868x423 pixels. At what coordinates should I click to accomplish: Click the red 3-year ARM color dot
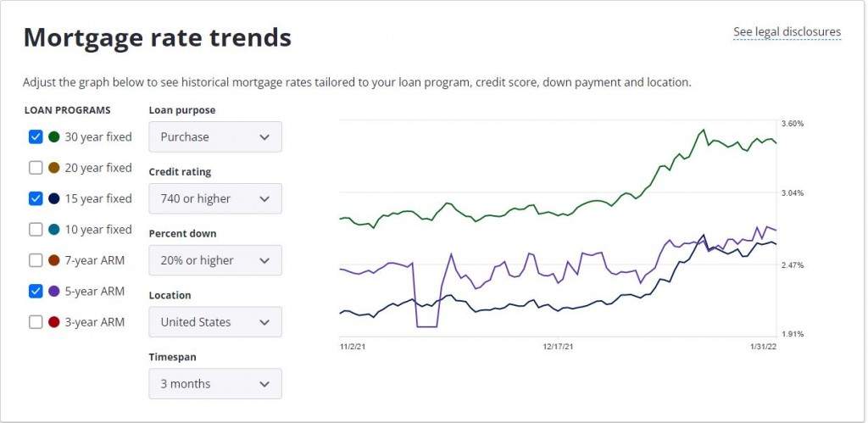[x=54, y=322]
